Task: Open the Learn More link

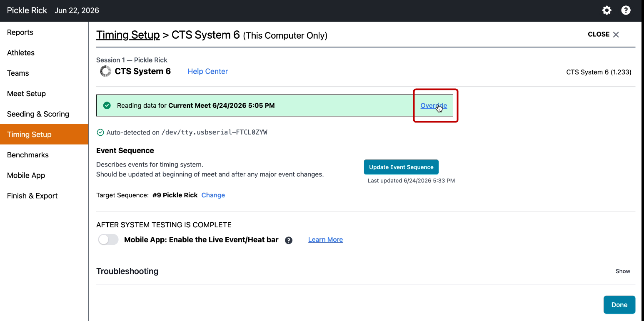Action: point(325,239)
